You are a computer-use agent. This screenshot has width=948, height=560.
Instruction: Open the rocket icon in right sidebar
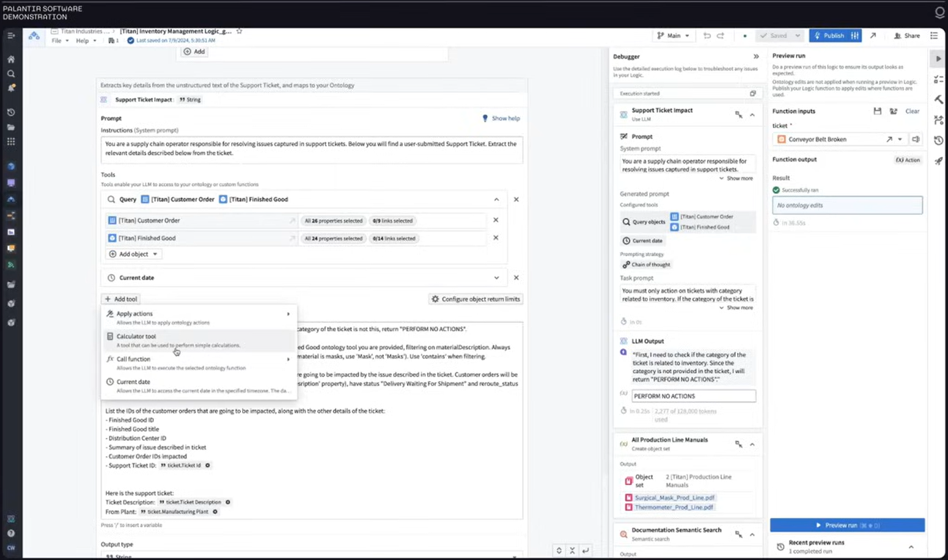(x=938, y=161)
